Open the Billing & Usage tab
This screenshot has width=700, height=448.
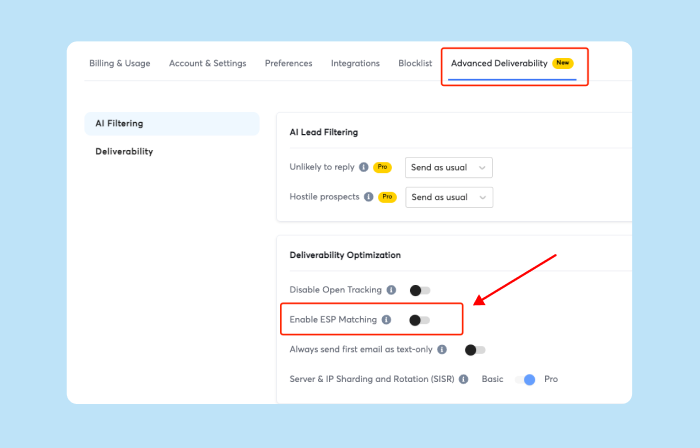point(120,63)
